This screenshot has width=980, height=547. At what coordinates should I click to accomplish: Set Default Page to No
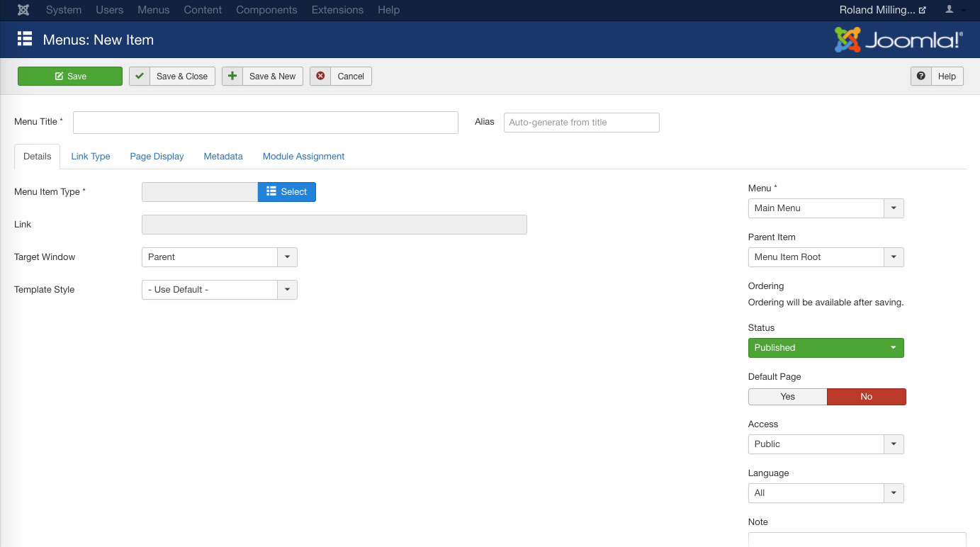click(x=867, y=397)
